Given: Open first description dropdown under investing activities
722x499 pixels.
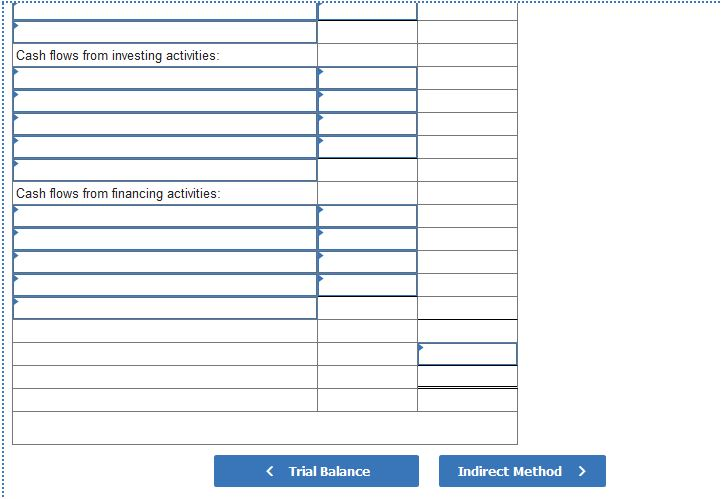Looking at the screenshot, I should pos(165,78).
